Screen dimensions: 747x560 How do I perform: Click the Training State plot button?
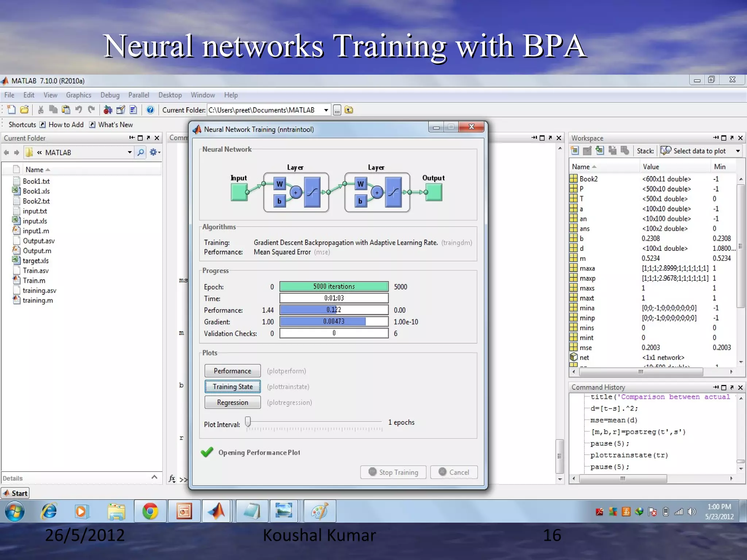pos(233,386)
